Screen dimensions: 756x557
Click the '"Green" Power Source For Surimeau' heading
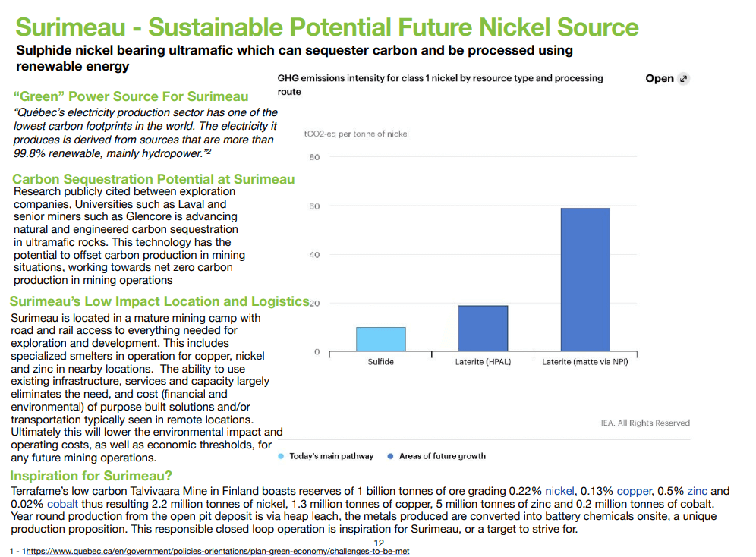tap(131, 96)
